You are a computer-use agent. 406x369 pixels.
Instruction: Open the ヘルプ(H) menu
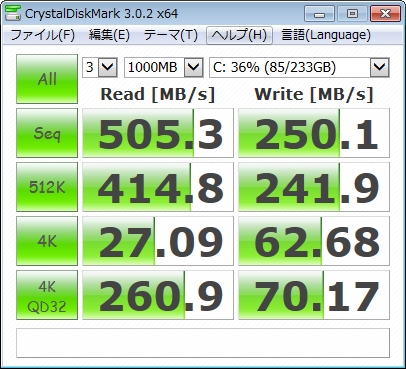point(239,35)
